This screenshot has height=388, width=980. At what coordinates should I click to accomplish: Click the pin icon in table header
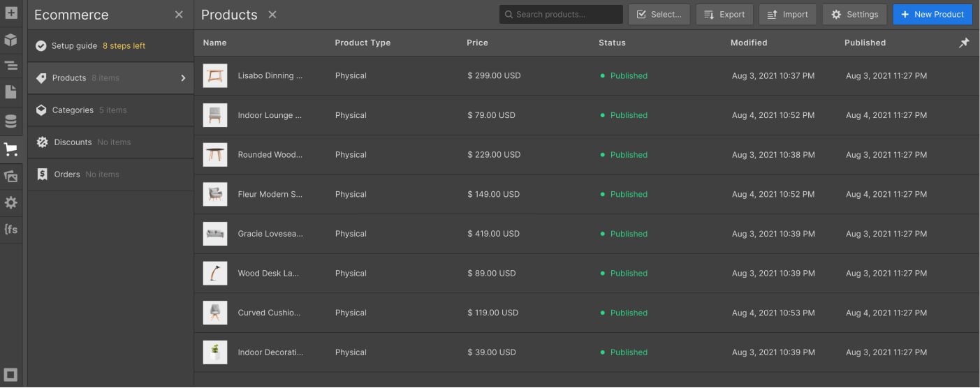964,43
